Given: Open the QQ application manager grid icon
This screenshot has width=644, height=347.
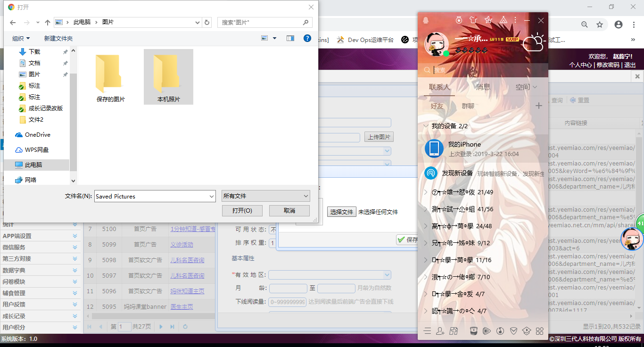Looking at the screenshot, I should click(539, 331).
